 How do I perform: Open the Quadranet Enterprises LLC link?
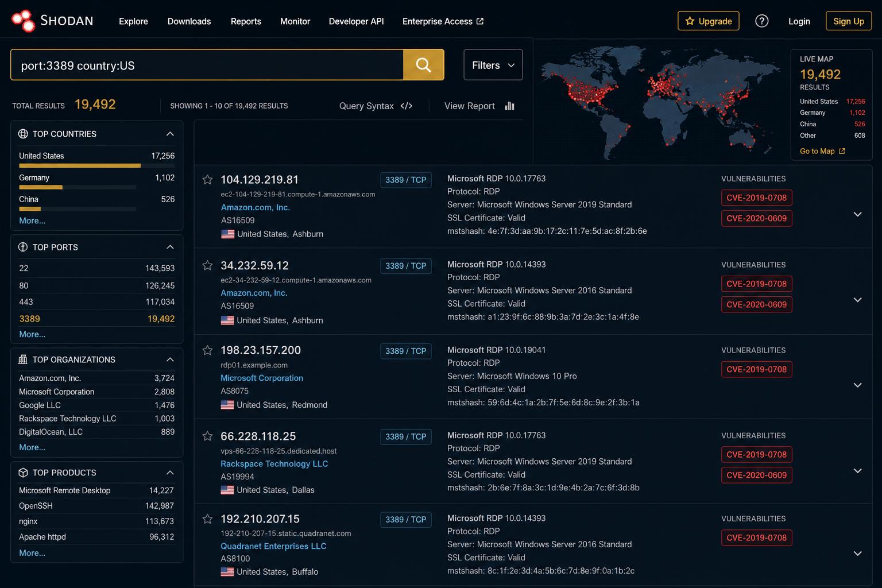273,546
